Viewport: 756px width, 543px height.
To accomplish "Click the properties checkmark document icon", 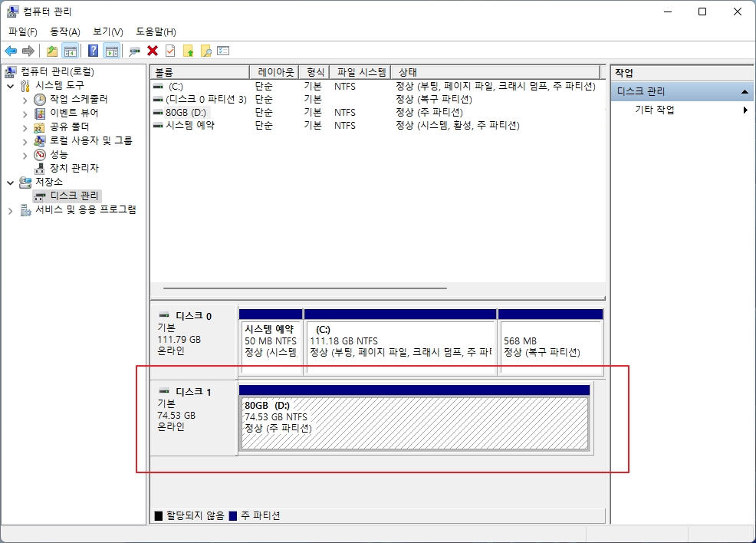I will pos(169,51).
